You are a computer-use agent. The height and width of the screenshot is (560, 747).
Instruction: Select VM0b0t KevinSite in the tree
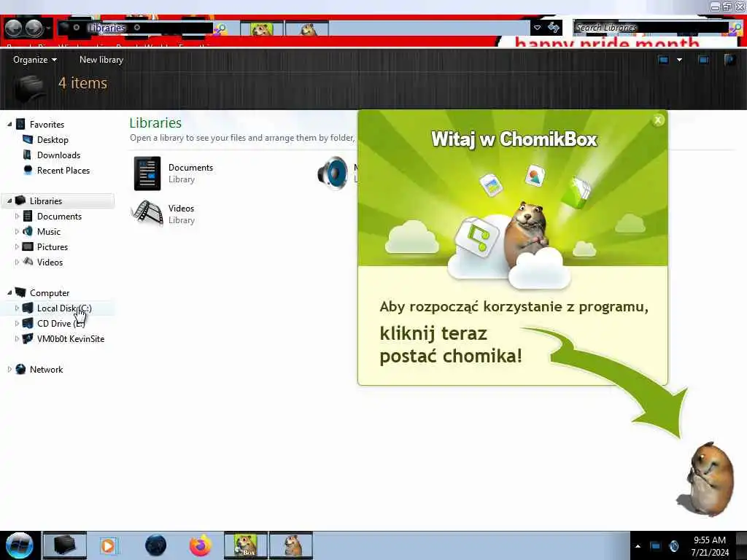click(x=71, y=338)
